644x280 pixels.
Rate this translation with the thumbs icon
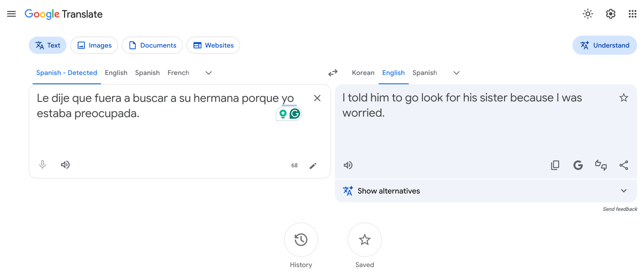(x=601, y=165)
